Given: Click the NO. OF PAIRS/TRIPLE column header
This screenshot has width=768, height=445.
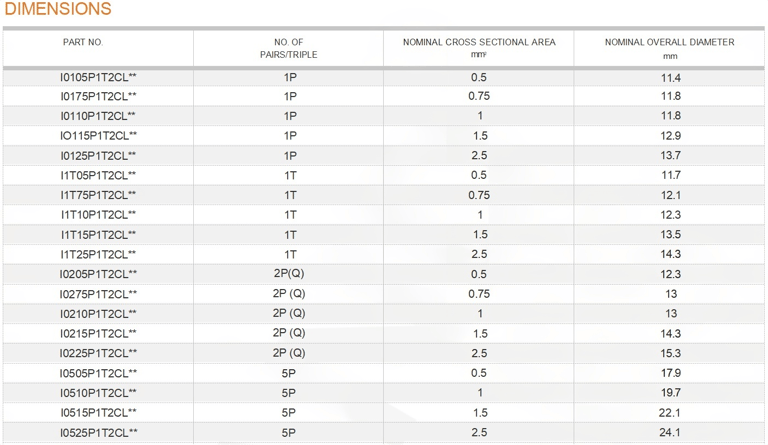Looking at the screenshot, I should click(288, 48).
